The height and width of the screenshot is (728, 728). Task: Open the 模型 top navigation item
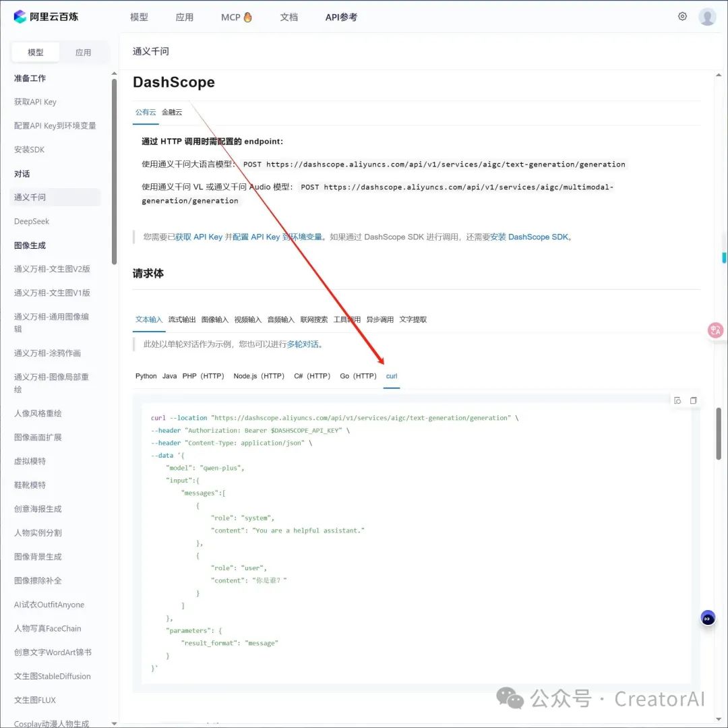[x=139, y=17]
